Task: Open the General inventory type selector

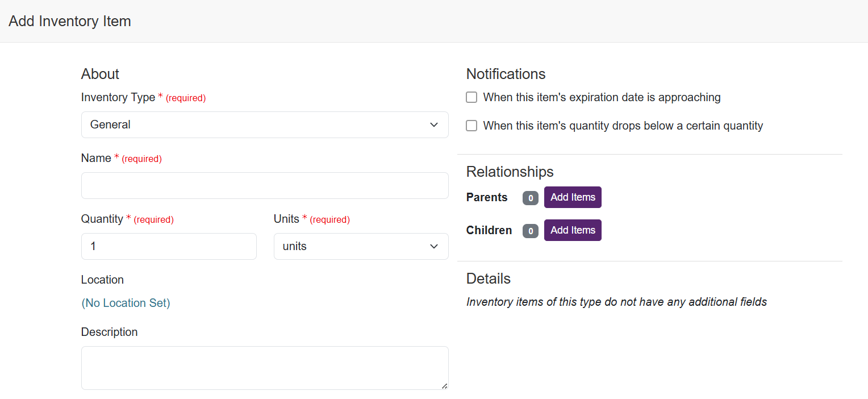Action: pos(264,124)
